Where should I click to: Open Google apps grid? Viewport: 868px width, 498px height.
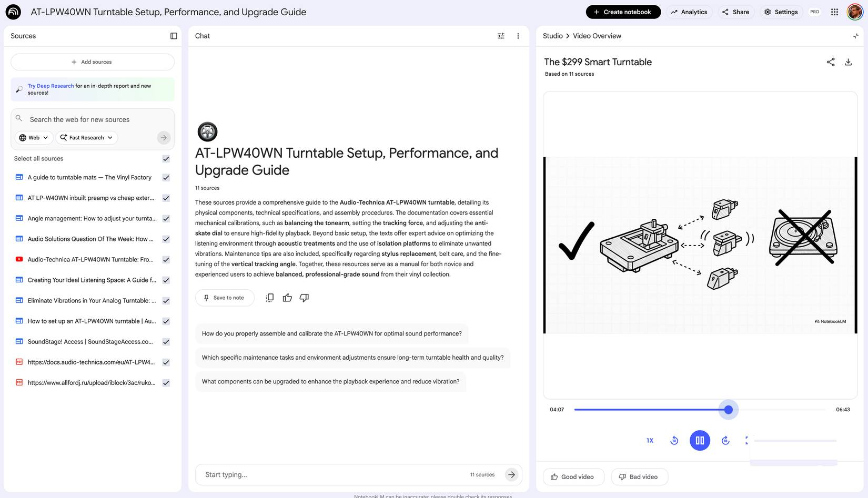tap(834, 12)
